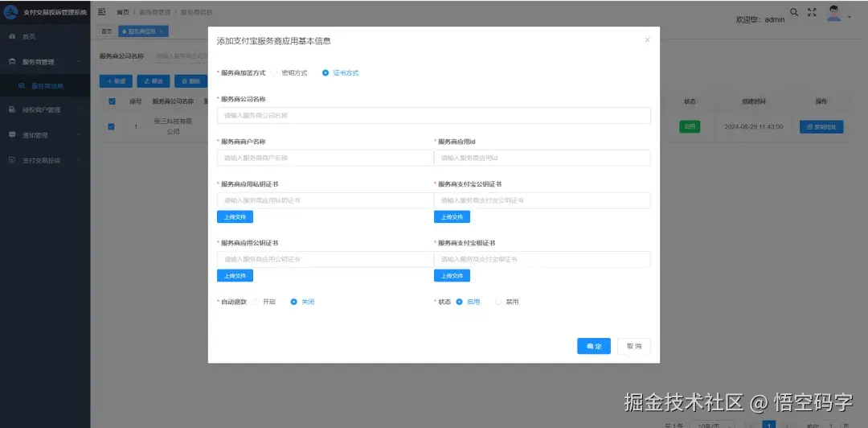This screenshot has width=868, height=428.
Task: Expand 通知管理 sidebar menu
Action: click(45, 134)
